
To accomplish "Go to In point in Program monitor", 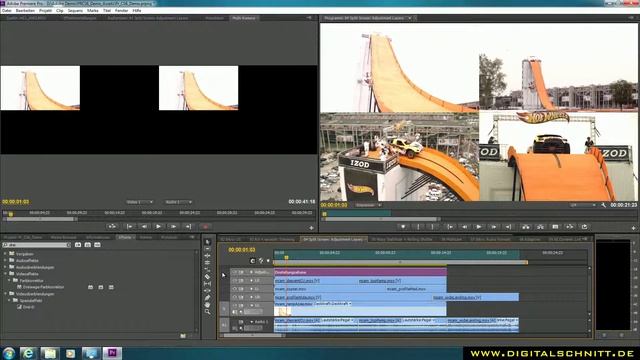I will coord(450,227).
